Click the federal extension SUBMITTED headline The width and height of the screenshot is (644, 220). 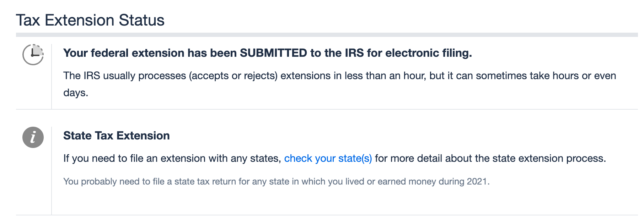(268, 53)
